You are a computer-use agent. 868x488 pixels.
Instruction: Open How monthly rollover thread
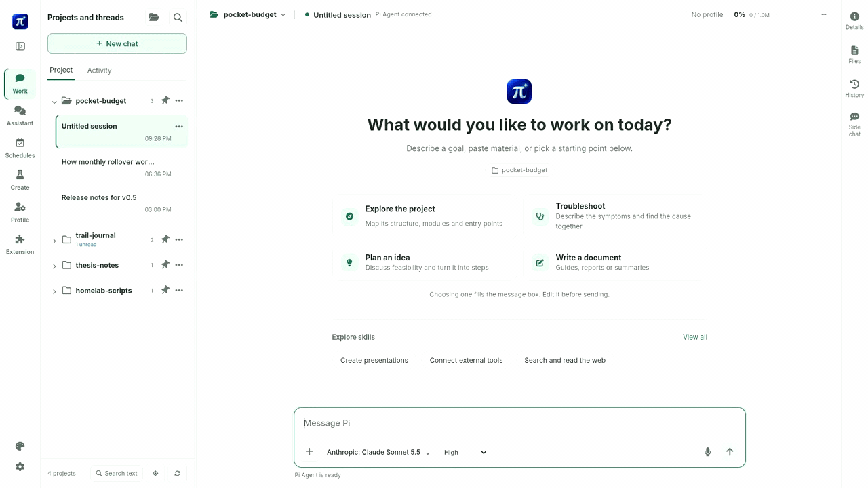pos(121,167)
